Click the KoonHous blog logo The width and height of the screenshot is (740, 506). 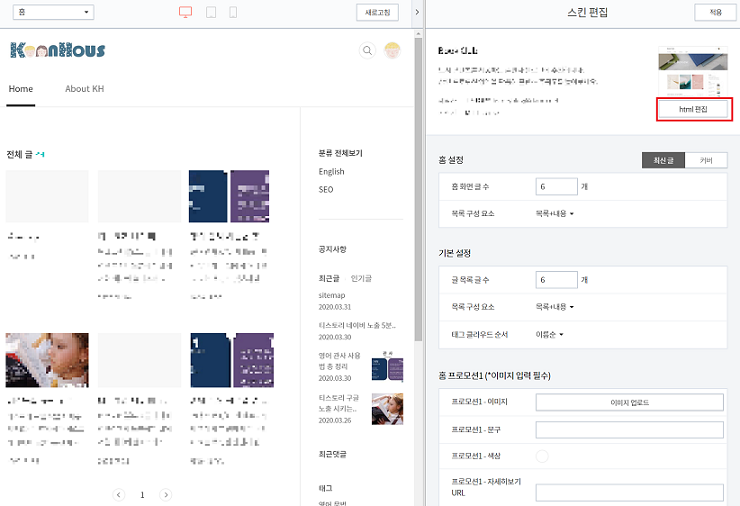tap(58, 50)
